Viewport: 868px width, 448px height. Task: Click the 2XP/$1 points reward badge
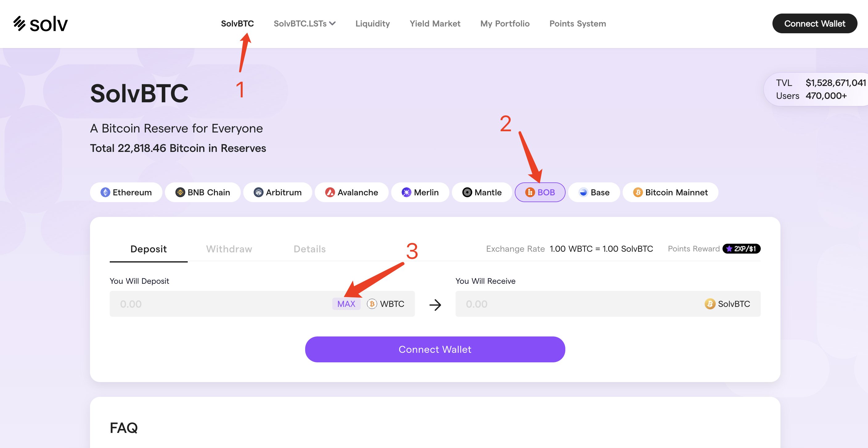(741, 249)
